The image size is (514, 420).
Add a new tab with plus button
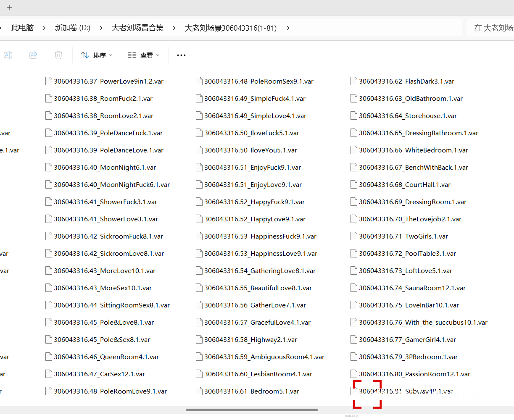10,8
